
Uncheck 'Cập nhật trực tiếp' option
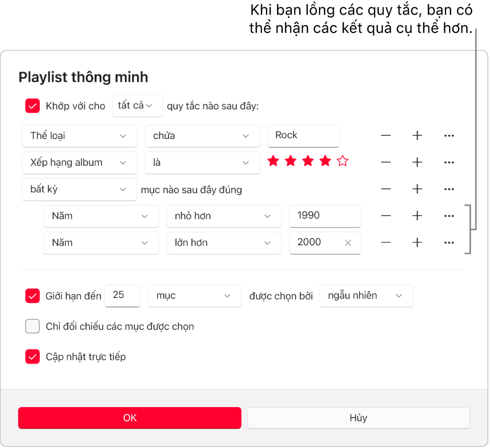[x=33, y=357]
